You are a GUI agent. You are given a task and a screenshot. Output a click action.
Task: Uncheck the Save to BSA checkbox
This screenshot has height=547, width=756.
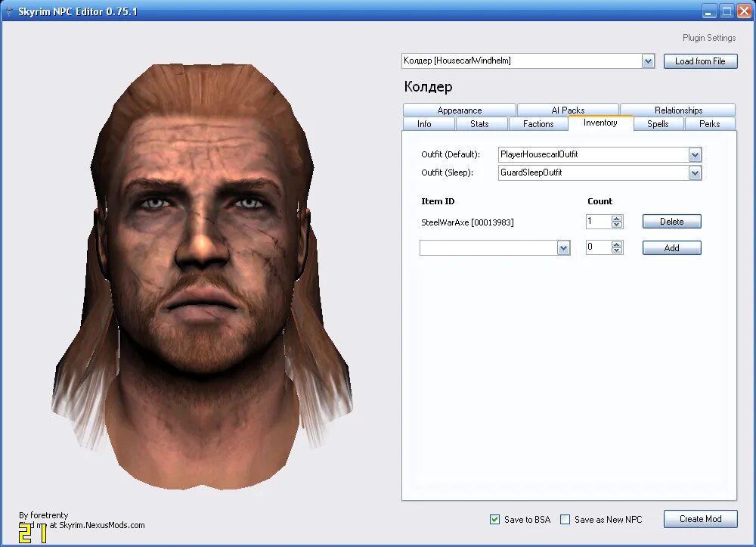[494, 520]
